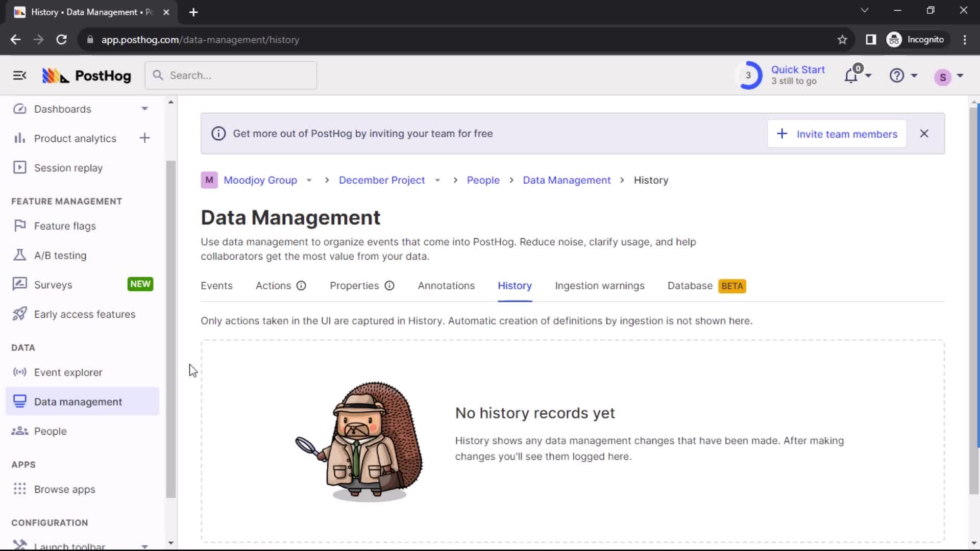The image size is (980, 551).
Task: Click Ingestion warnings tab
Action: pyautogui.click(x=600, y=285)
